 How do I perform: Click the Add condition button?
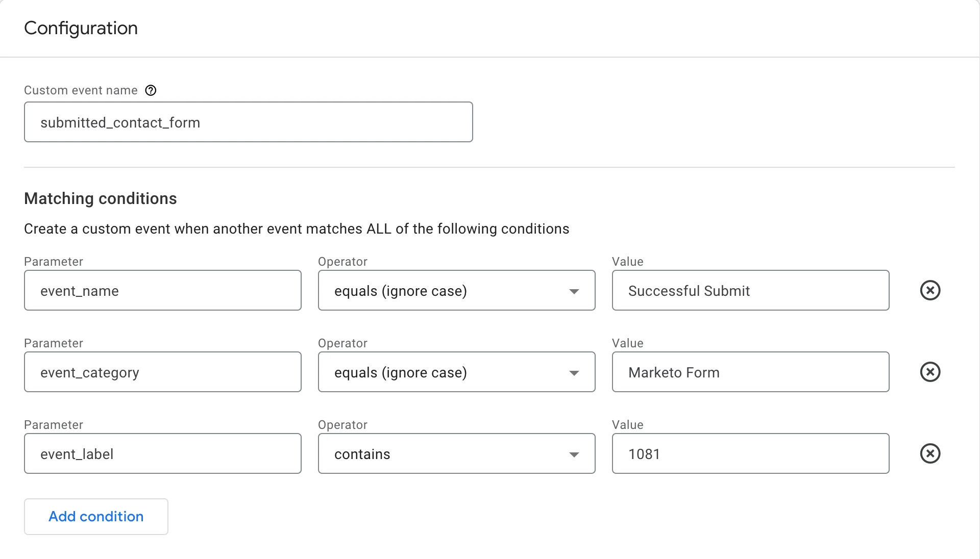point(96,516)
